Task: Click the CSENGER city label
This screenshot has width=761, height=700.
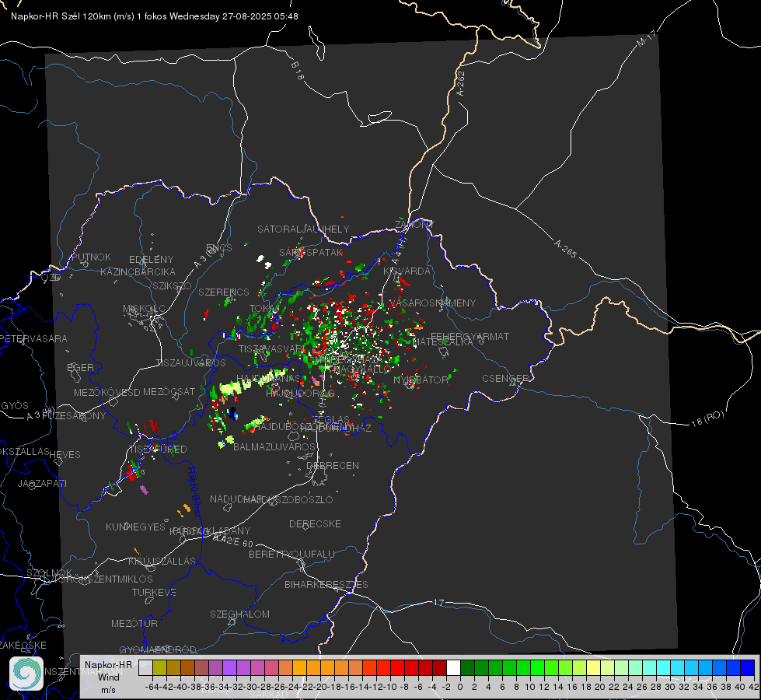Action: 505,379
